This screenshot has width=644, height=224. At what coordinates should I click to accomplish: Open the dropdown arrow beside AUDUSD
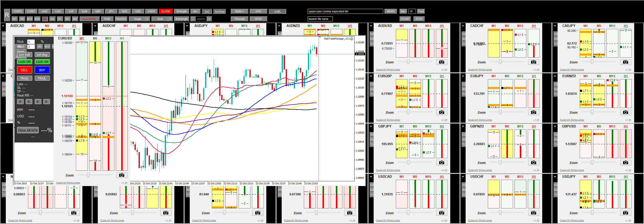point(371,26)
